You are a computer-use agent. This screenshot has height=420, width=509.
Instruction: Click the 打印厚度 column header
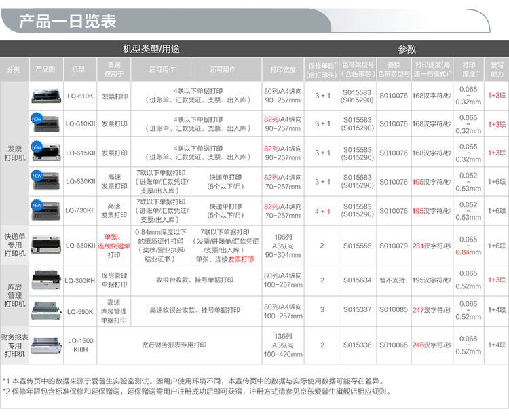pyautogui.click(x=468, y=69)
